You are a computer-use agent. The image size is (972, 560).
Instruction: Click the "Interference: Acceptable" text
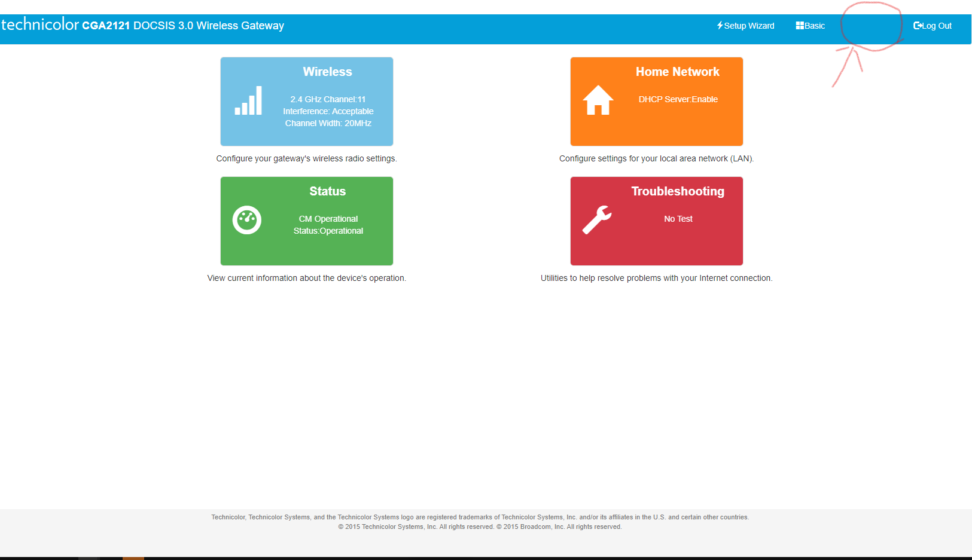click(328, 111)
